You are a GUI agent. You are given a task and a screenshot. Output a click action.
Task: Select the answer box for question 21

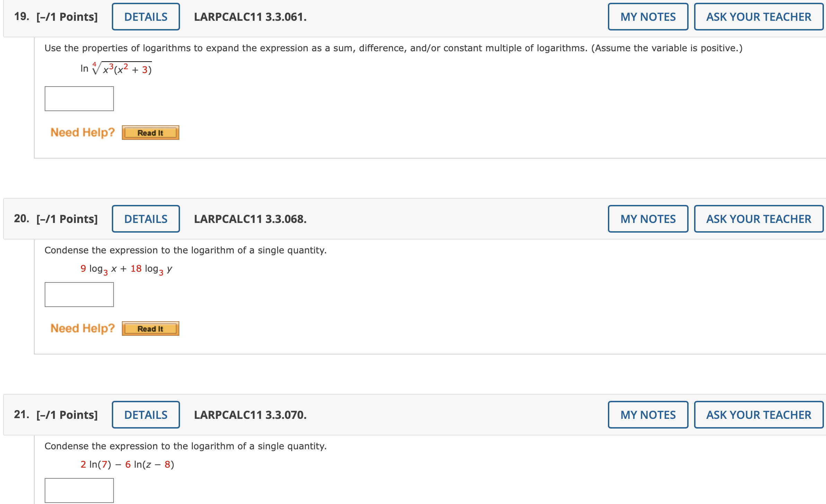click(79, 490)
